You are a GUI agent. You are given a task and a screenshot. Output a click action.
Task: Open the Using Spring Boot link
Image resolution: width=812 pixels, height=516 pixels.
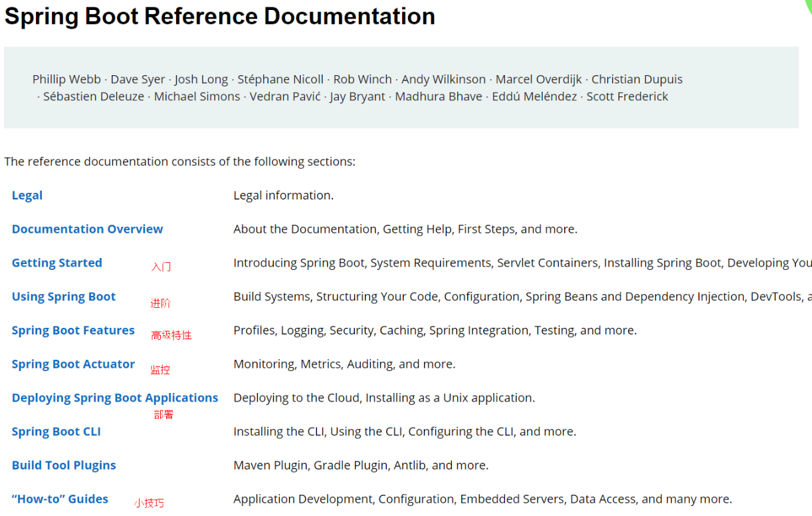click(64, 297)
